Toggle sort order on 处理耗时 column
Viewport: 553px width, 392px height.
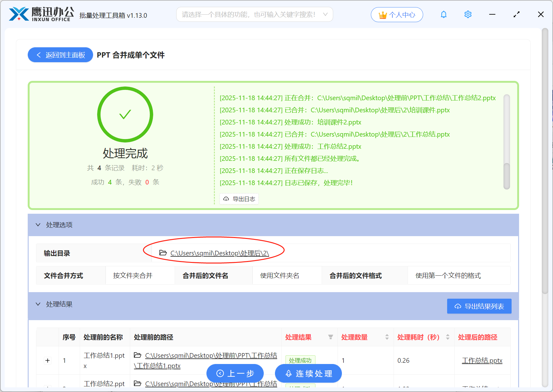point(448,337)
